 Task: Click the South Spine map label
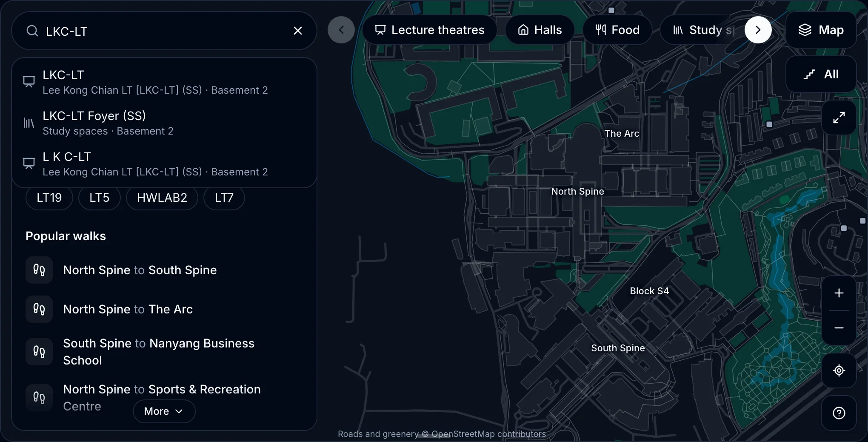[618, 348]
